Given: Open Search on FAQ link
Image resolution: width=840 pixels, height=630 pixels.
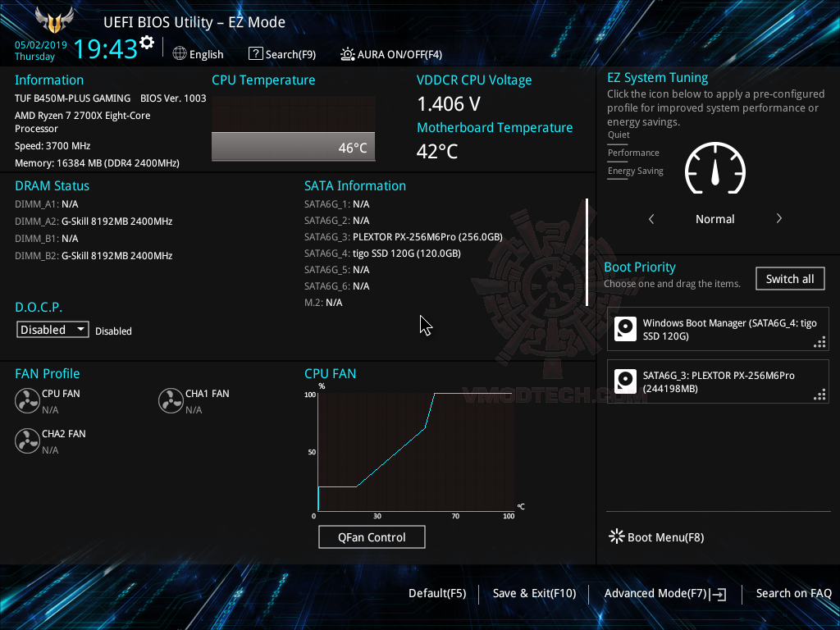Looking at the screenshot, I should 794,593.
